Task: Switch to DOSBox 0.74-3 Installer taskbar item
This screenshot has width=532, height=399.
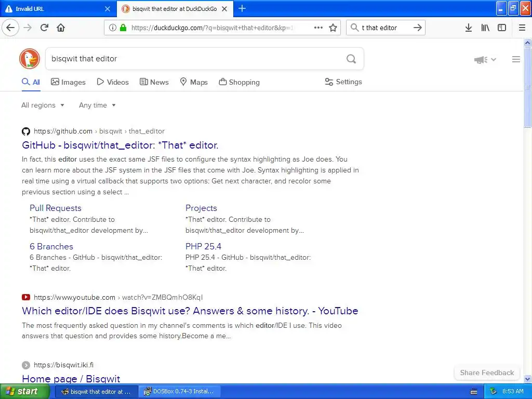Action: (x=180, y=392)
